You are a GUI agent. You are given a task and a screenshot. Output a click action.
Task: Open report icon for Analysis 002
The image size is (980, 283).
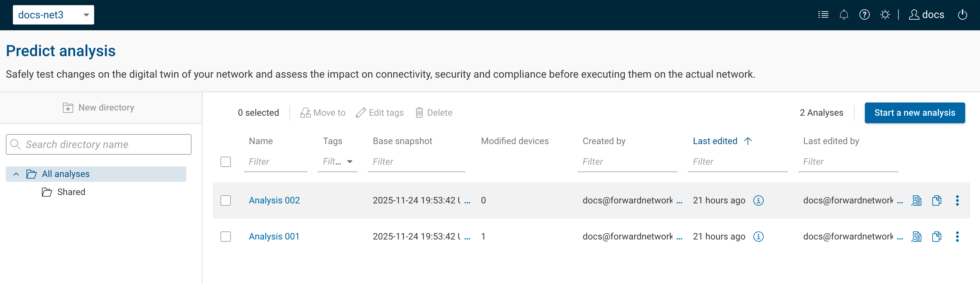(x=916, y=200)
